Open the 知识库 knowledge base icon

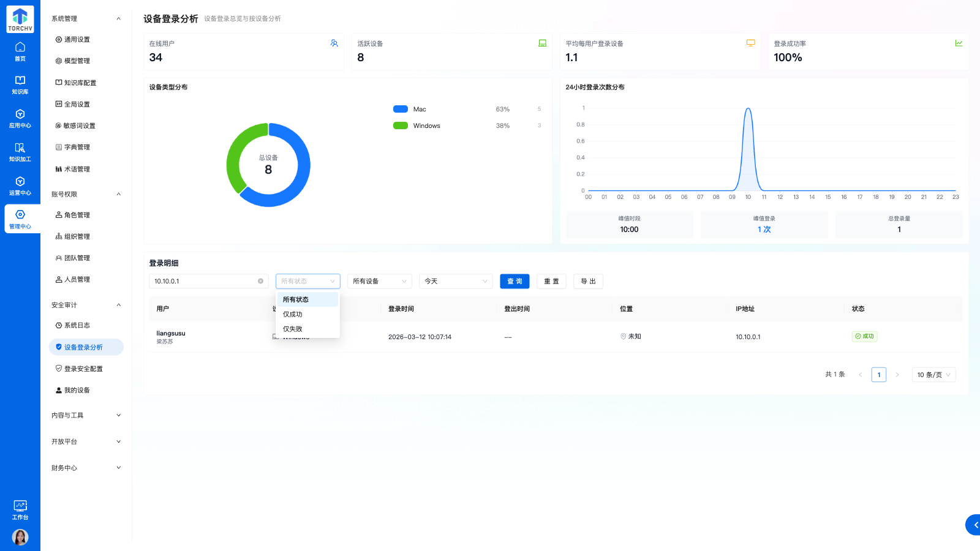20,85
